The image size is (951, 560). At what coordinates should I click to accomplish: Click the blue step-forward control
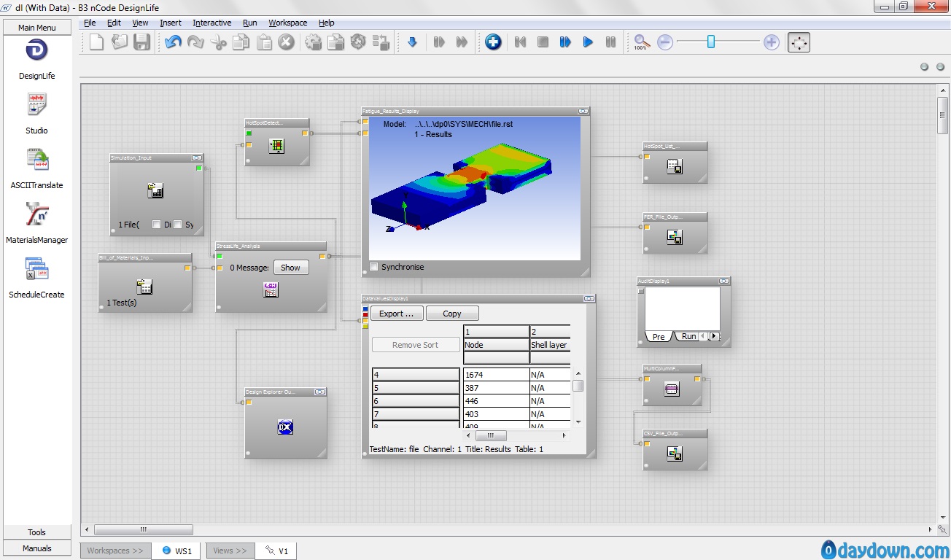[565, 42]
